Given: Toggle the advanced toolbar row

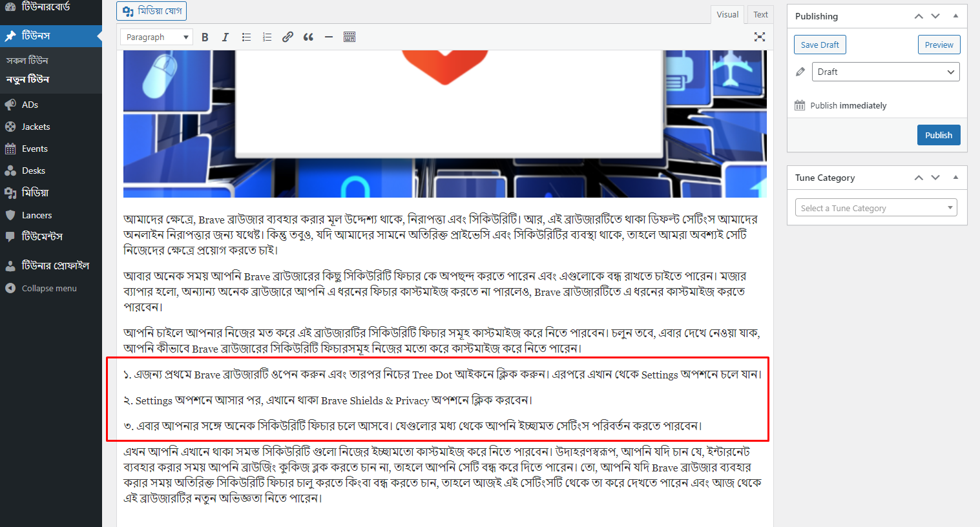Looking at the screenshot, I should (x=349, y=37).
